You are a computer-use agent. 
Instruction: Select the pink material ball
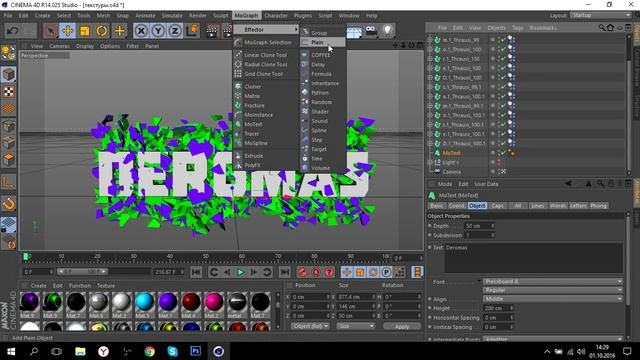click(x=214, y=302)
